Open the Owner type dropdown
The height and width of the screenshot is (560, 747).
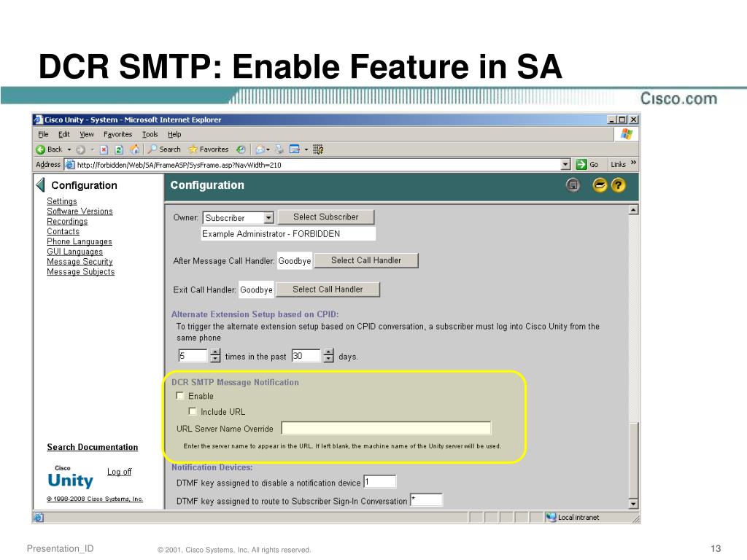269,217
